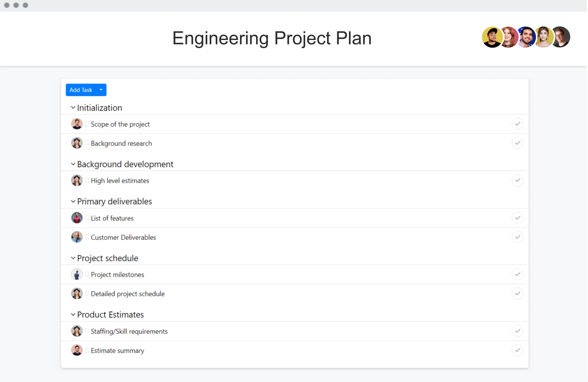The height and width of the screenshot is (382, 588).
Task: Select the "Estimate summary" task row
Action: coord(117,350)
